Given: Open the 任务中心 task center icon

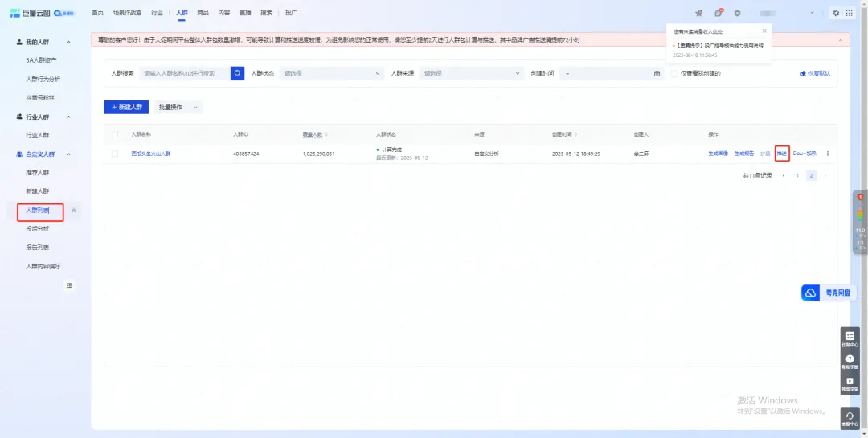Looking at the screenshot, I should point(850,338).
